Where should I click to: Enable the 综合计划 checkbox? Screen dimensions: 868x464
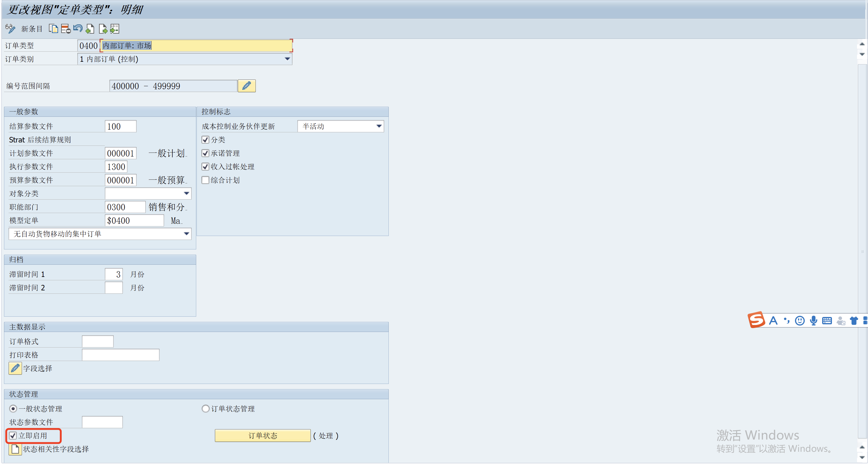[205, 180]
